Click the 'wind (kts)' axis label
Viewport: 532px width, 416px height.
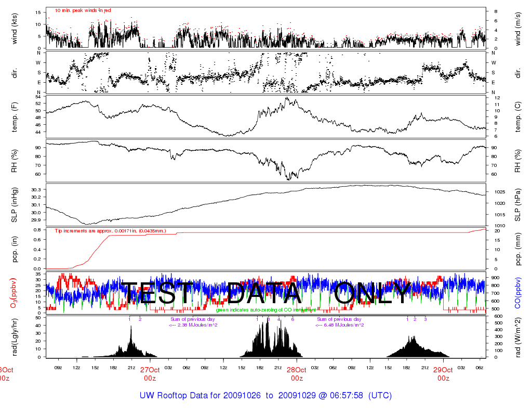point(14,29)
